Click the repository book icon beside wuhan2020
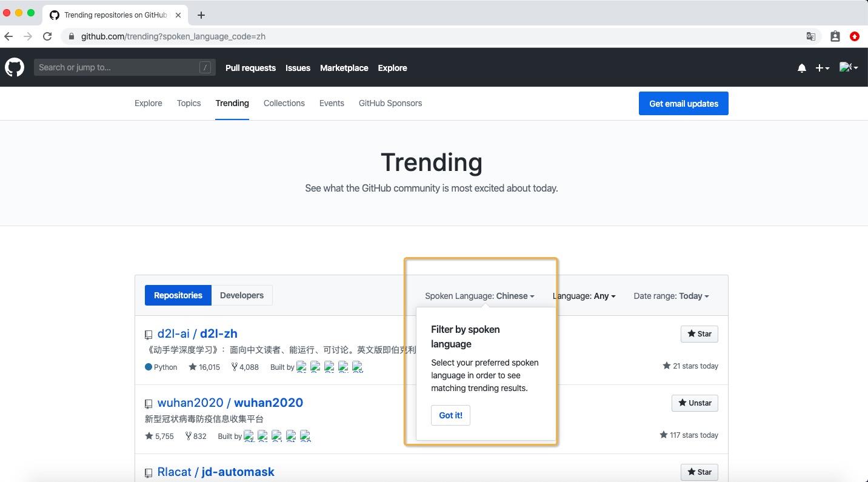868x482 pixels. click(149, 404)
